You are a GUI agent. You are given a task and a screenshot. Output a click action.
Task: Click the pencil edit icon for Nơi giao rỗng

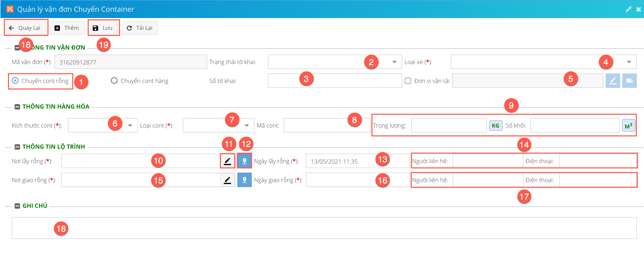(227, 180)
